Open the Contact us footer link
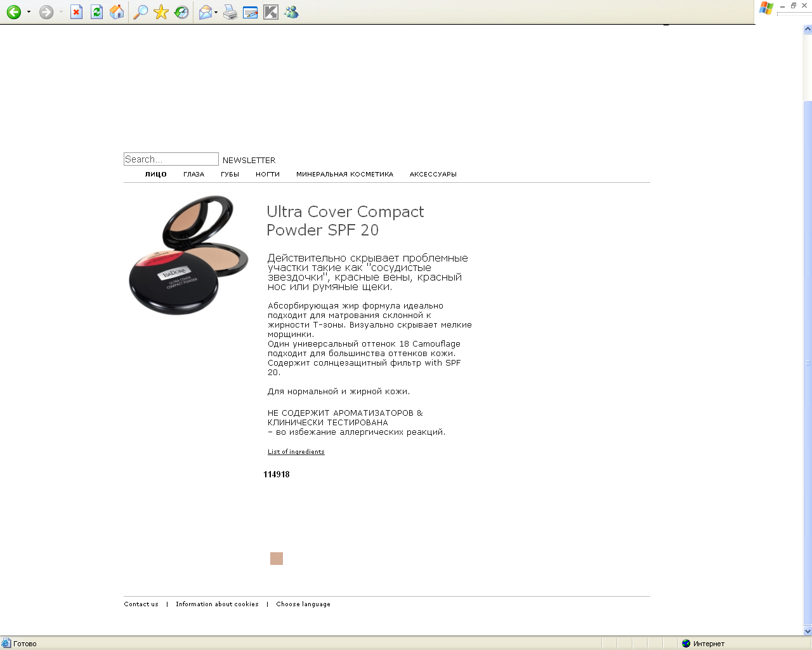The width and height of the screenshot is (812, 650). click(x=141, y=604)
